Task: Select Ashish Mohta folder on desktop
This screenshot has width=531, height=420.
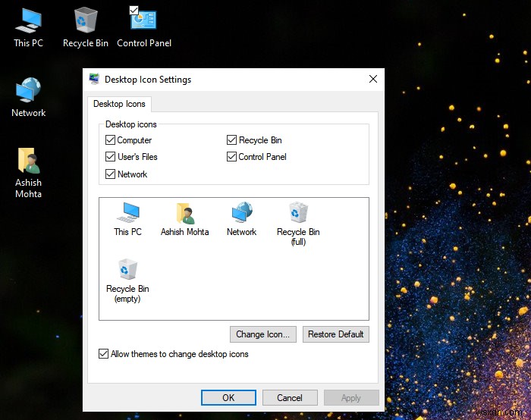Action: [29, 173]
